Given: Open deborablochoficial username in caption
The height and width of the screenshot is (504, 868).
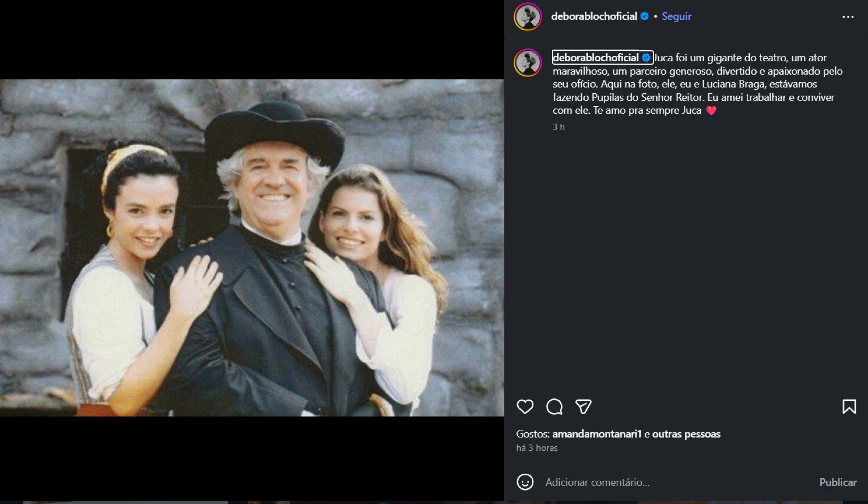Looking at the screenshot, I should 596,58.
